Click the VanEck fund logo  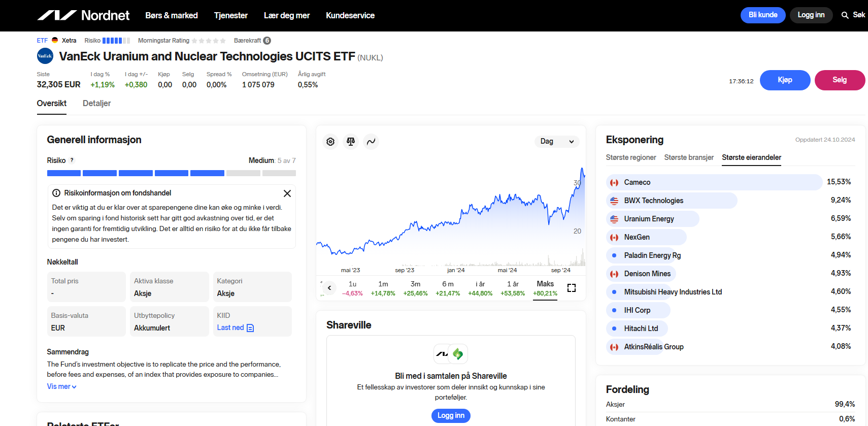click(x=45, y=56)
